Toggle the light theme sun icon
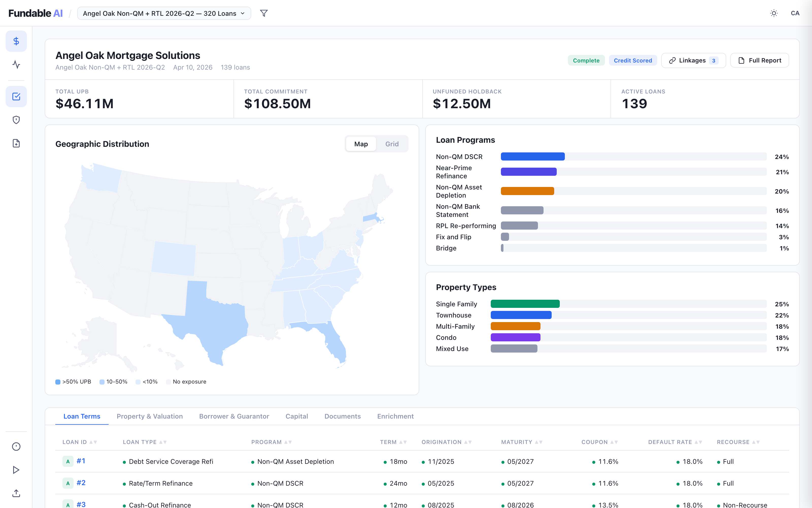Viewport: 812px width, 508px height. [774, 13]
